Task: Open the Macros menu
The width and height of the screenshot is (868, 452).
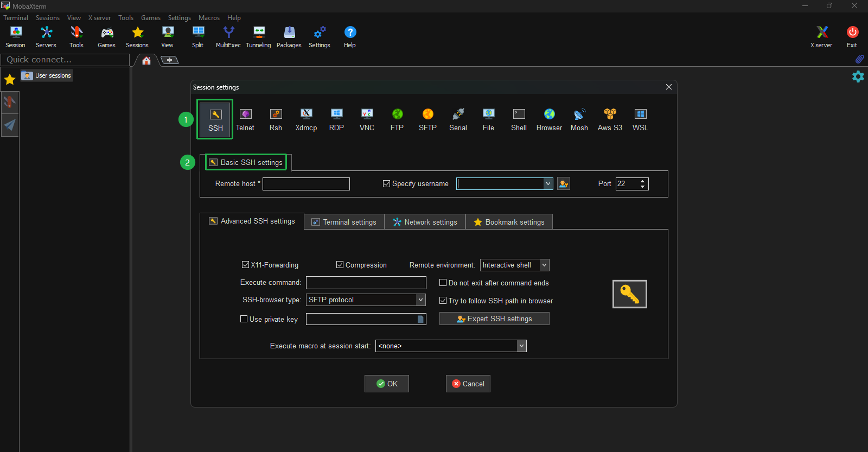Action: [x=209, y=18]
